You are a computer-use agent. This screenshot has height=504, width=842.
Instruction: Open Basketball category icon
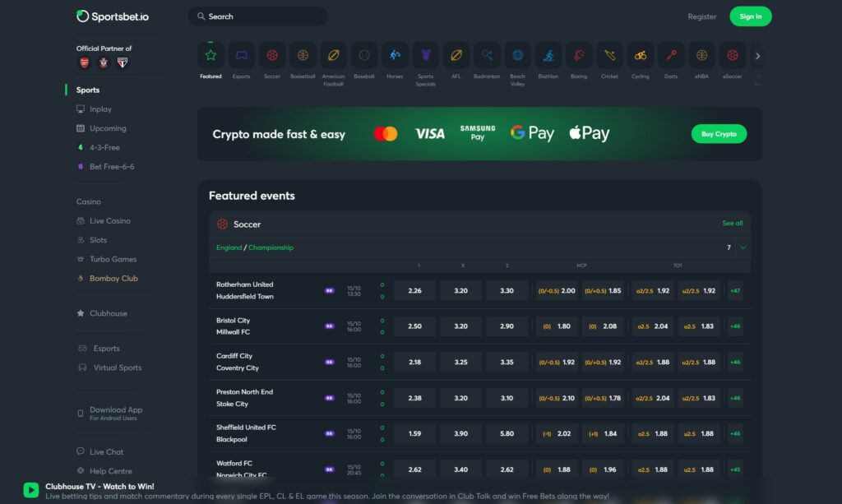(303, 55)
